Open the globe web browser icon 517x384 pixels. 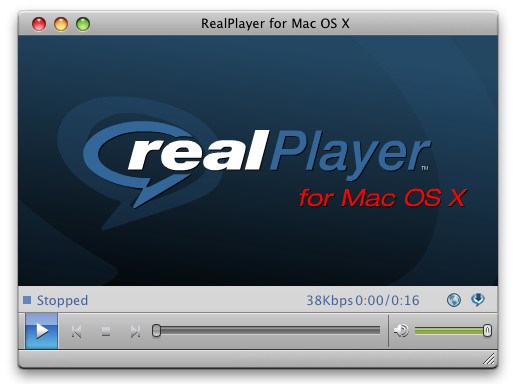454,300
